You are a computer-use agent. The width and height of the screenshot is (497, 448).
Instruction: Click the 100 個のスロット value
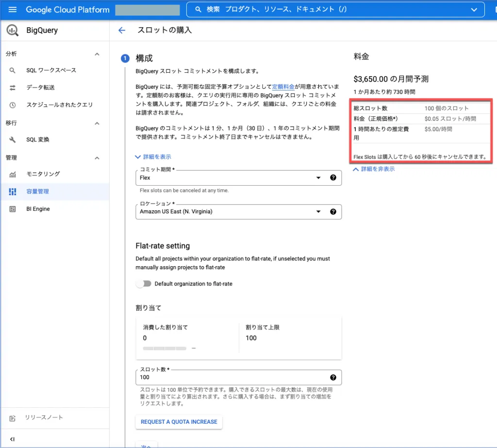[447, 109]
